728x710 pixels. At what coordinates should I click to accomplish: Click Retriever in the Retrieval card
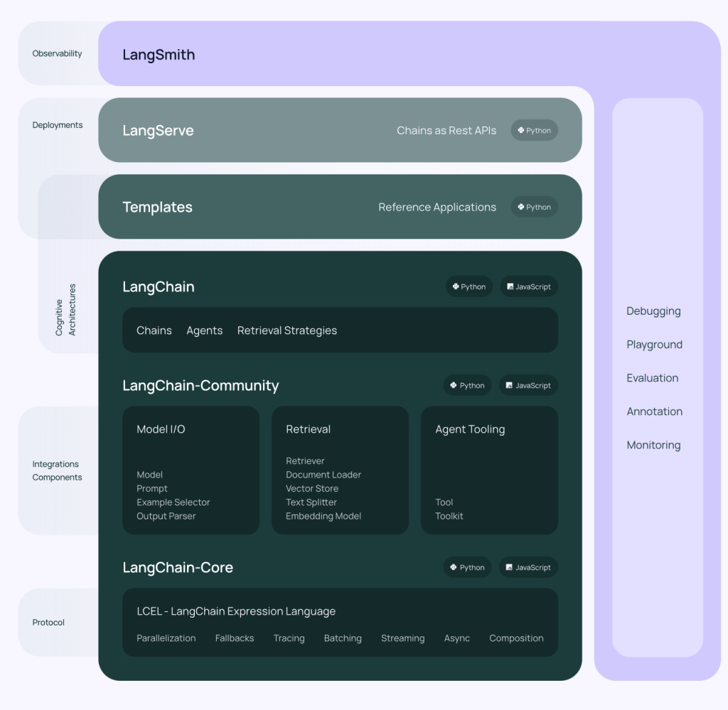click(x=305, y=461)
